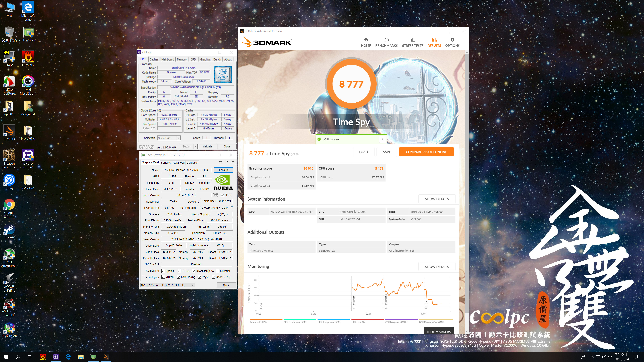Screen dimensions: 644x362
Task: Go to Stress Tests in 3DMark
Action: pyautogui.click(x=413, y=42)
